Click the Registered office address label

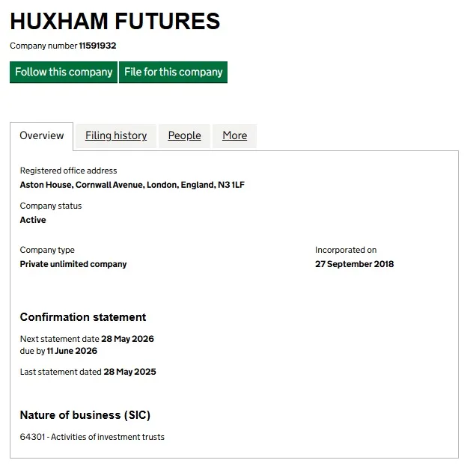point(68,171)
